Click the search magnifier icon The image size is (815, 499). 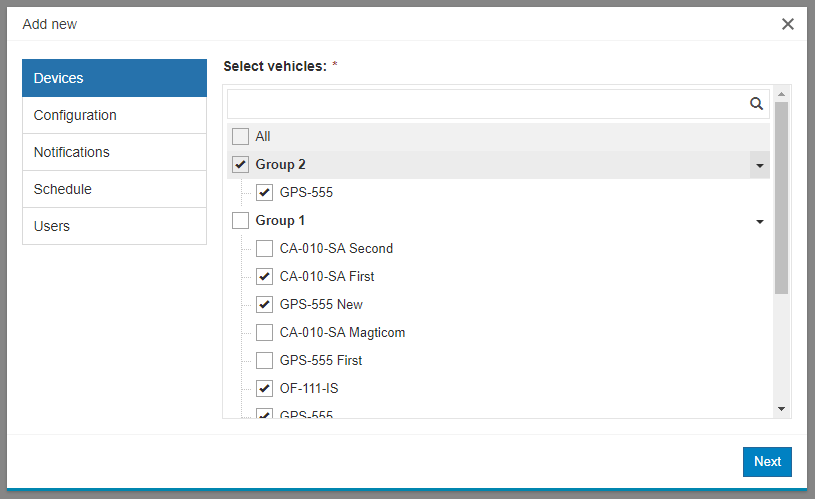[x=756, y=104]
